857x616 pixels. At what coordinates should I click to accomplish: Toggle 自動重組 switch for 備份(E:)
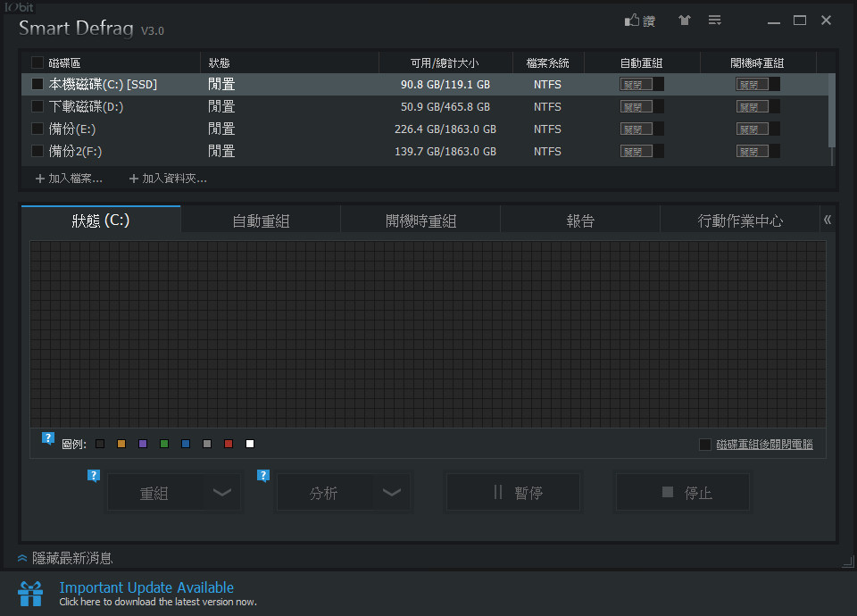642,129
